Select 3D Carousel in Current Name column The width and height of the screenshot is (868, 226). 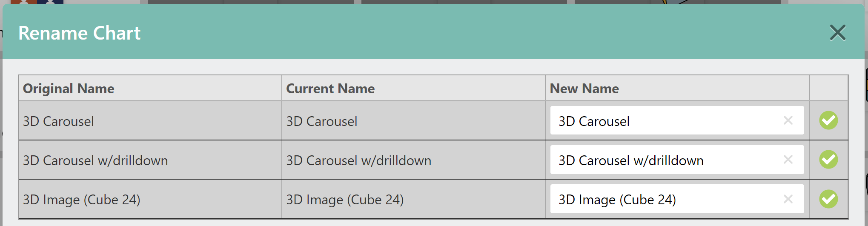coord(321,121)
